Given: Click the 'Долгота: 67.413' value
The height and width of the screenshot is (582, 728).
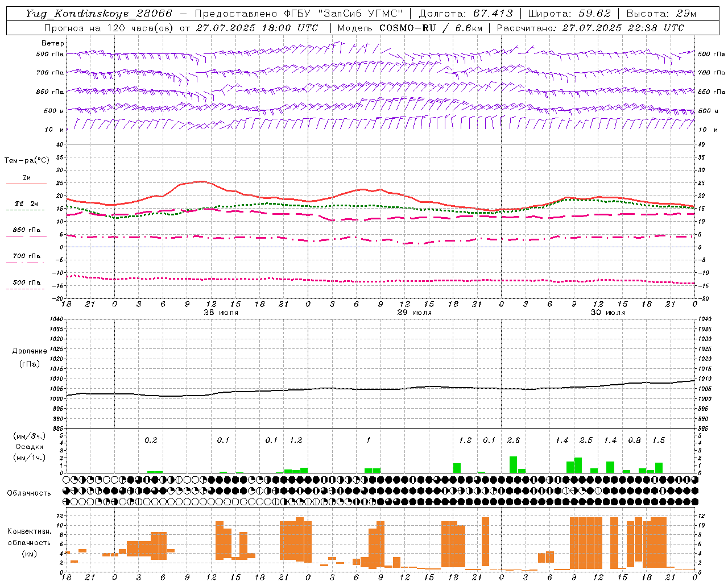Looking at the screenshot, I should (x=466, y=14).
